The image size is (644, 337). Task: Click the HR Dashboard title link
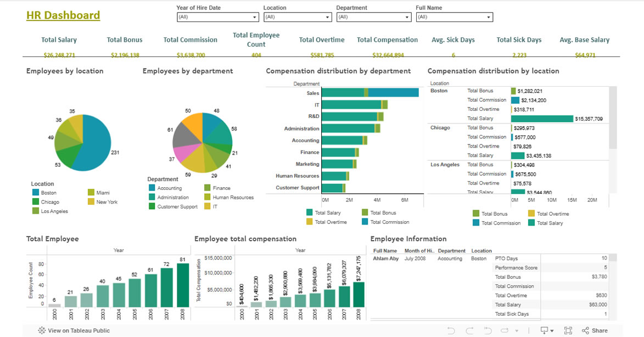coord(63,15)
